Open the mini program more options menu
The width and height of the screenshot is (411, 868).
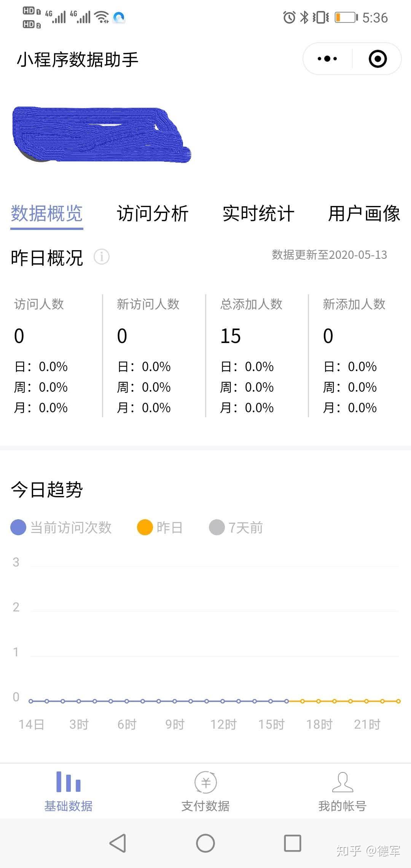(x=327, y=59)
